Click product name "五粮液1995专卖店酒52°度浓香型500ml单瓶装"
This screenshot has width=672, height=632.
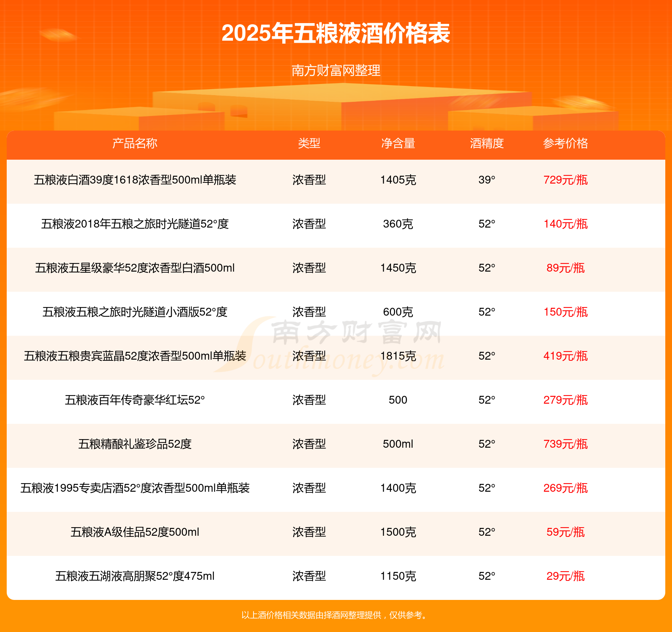pyautogui.click(x=135, y=488)
